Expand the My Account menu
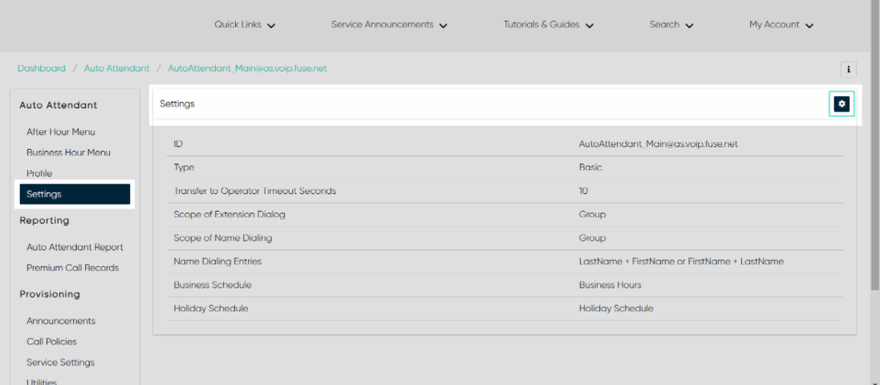Viewport: 880px width, 385px height. [781, 25]
